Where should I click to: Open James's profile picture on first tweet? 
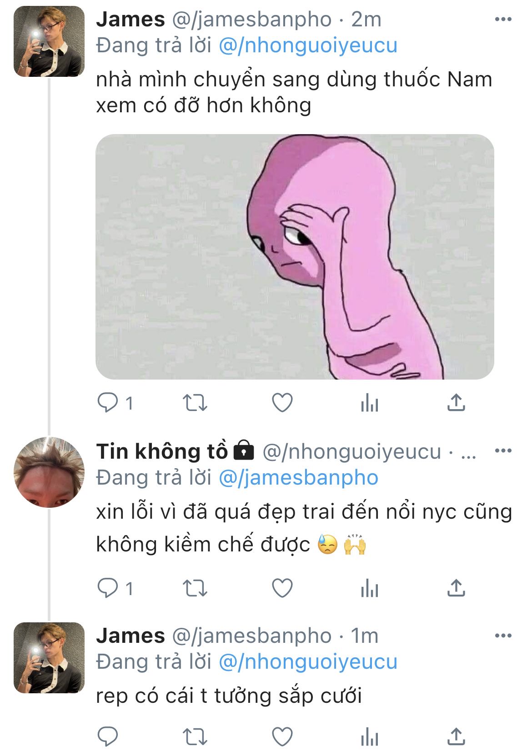click(x=49, y=41)
